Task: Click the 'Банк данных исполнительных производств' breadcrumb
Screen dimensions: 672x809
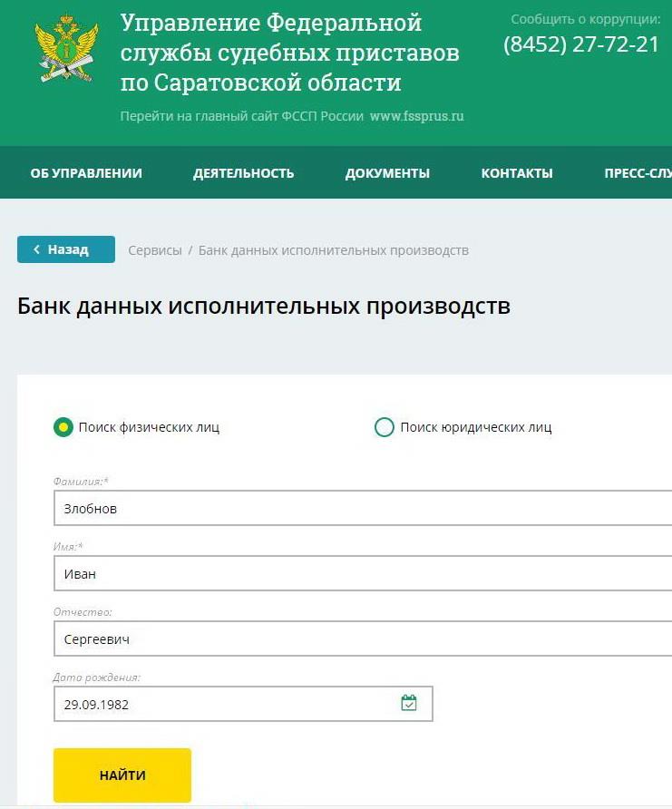Action: [333, 250]
